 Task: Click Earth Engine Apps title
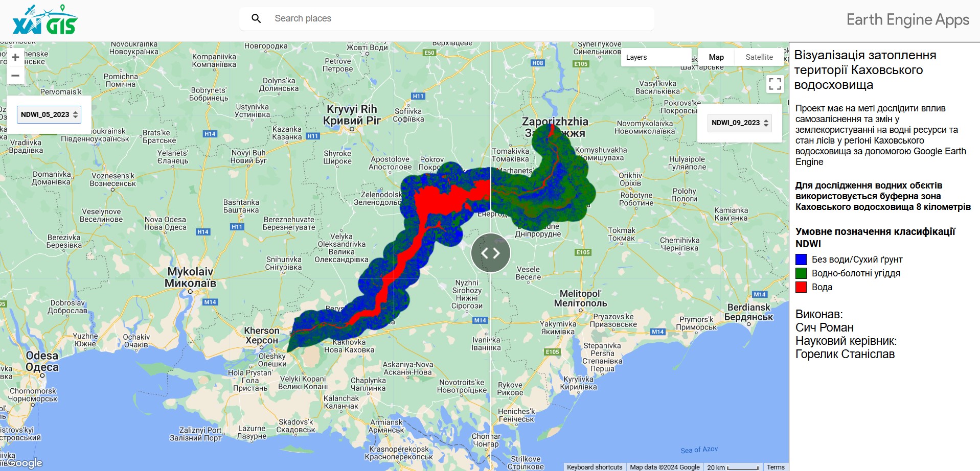908,19
